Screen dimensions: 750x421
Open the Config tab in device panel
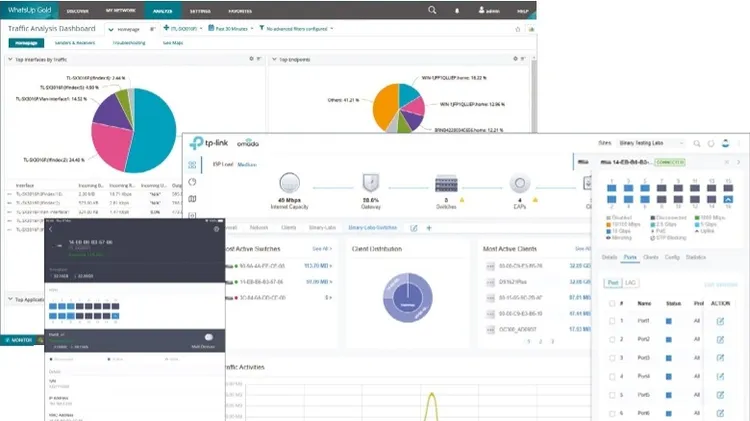click(x=672, y=257)
